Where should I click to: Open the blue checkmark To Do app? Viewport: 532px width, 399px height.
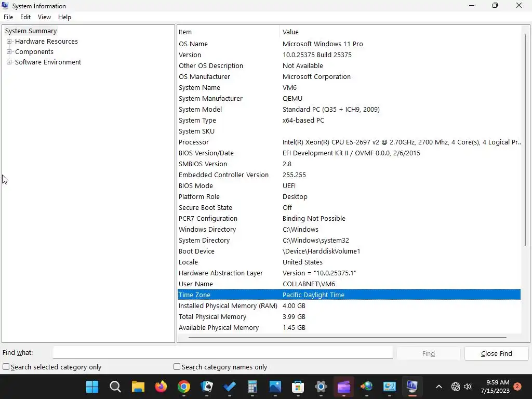pyautogui.click(x=229, y=387)
